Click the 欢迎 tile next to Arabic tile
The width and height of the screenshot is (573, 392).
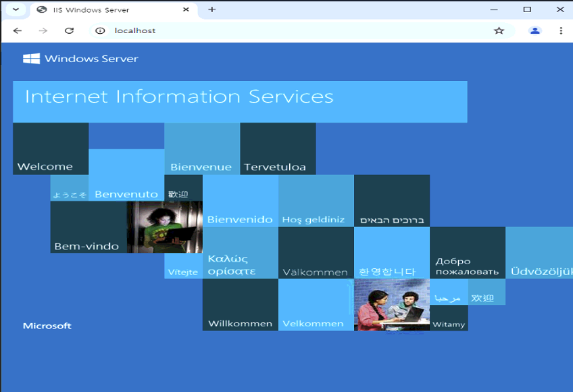pyautogui.click(x=487, y=292)
